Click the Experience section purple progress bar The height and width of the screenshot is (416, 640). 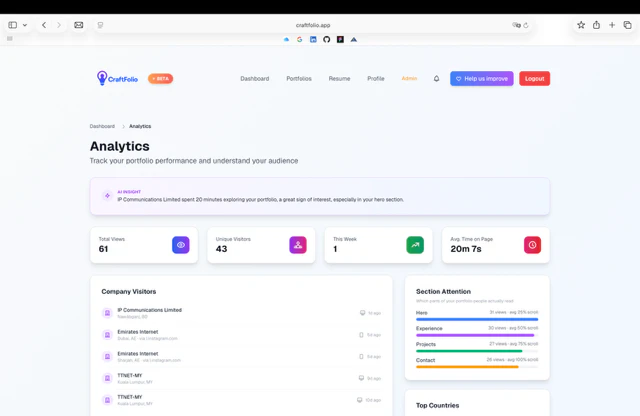(477, 335)
